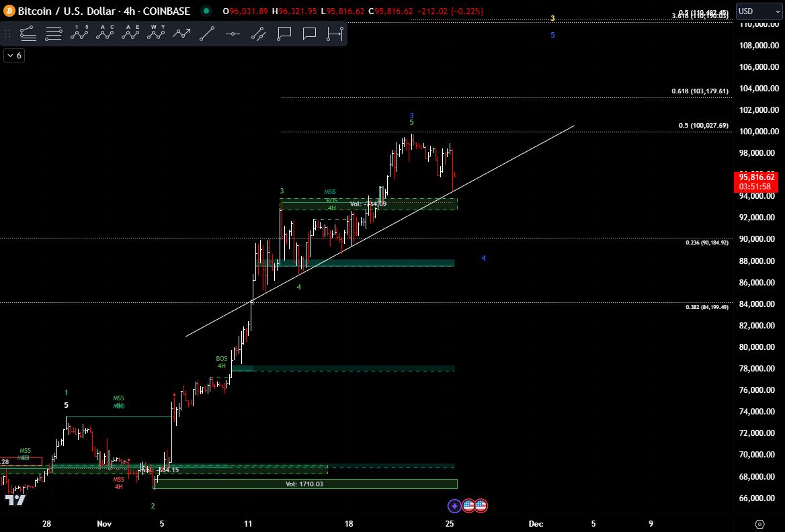Select the Elliott Correction Wave ABC tool

click(x=105, y=33)
